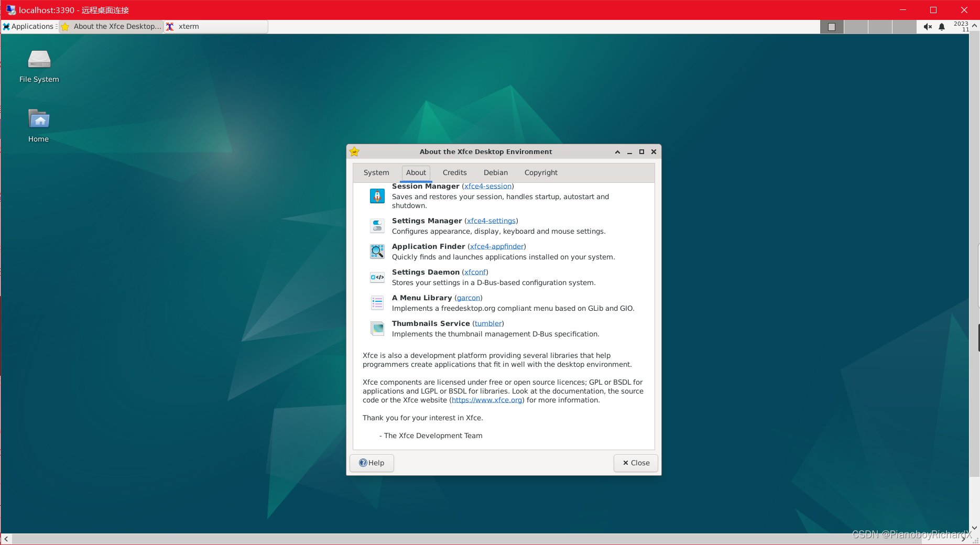Open the Home folder desktop icon

[39, 126]
